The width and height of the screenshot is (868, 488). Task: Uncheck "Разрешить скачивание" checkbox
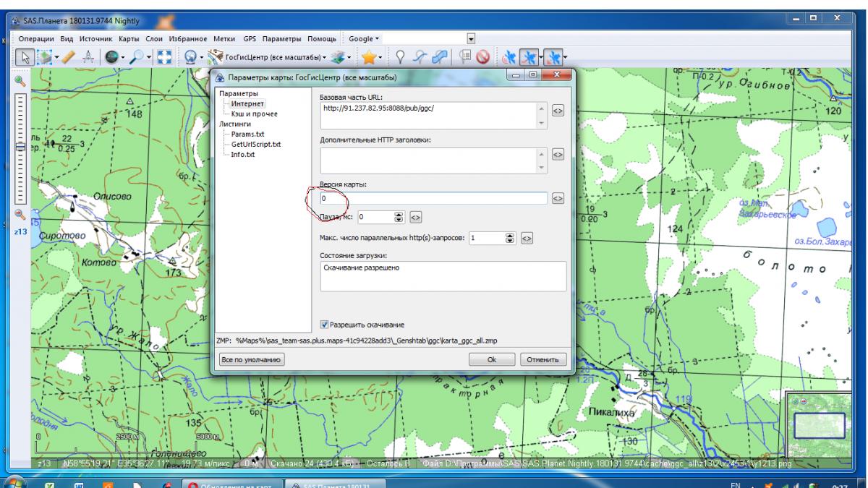point(325,325)
